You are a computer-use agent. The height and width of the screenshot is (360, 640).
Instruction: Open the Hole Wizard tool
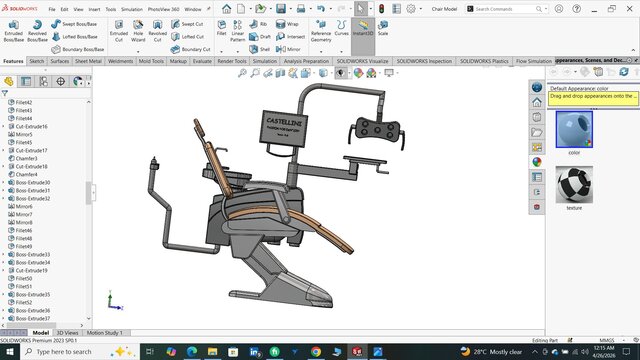tap(138, 31)
